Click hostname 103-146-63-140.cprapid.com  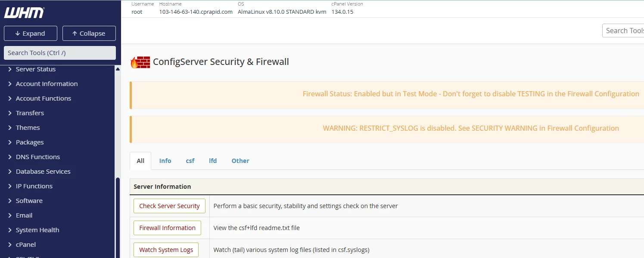[196, 12]
